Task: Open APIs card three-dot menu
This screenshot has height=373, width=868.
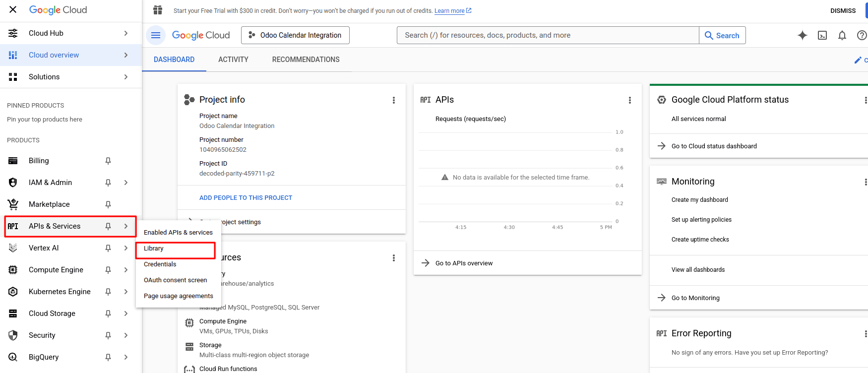Action: (x=630, y=100)
